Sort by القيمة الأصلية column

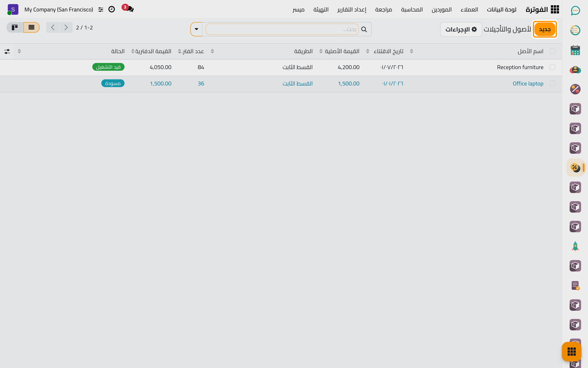[x=342, y=51]
